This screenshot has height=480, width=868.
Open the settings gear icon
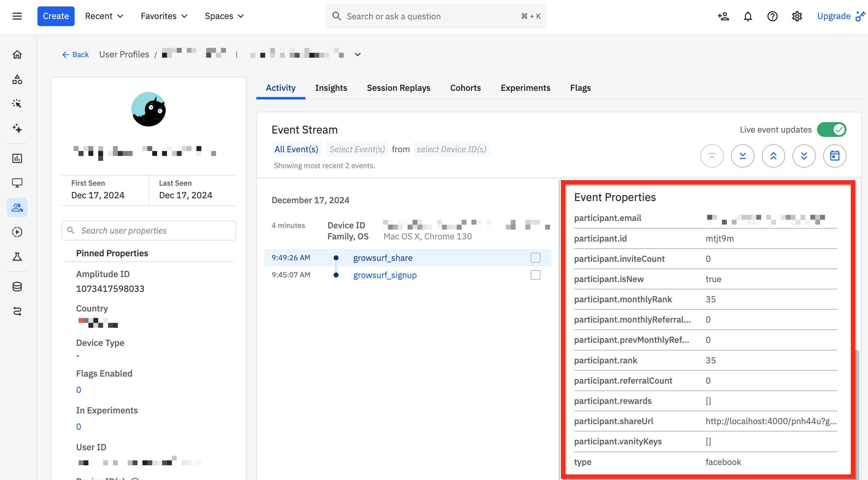pyautogui.click(x=796, y=16)
